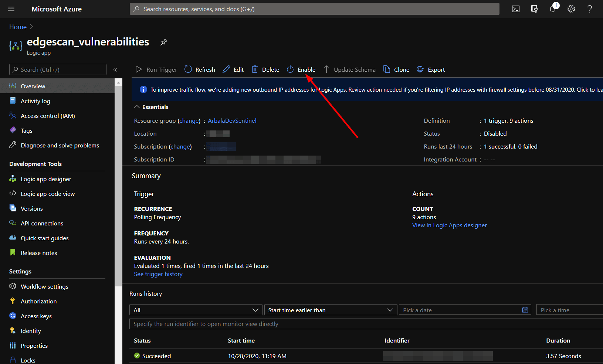Image resolution: width=603 pixels, height=364 pixels.
Task: Open View in Logic Apps designer link
Action: tap(450, 225)
